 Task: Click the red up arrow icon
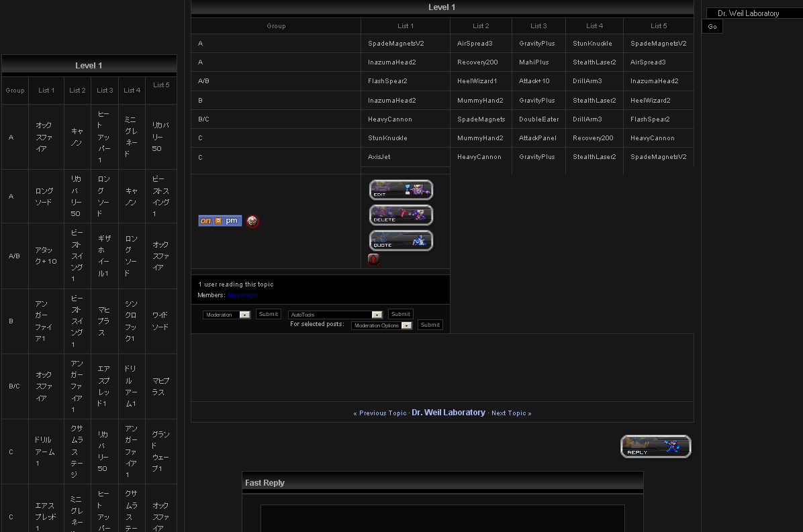374,260
